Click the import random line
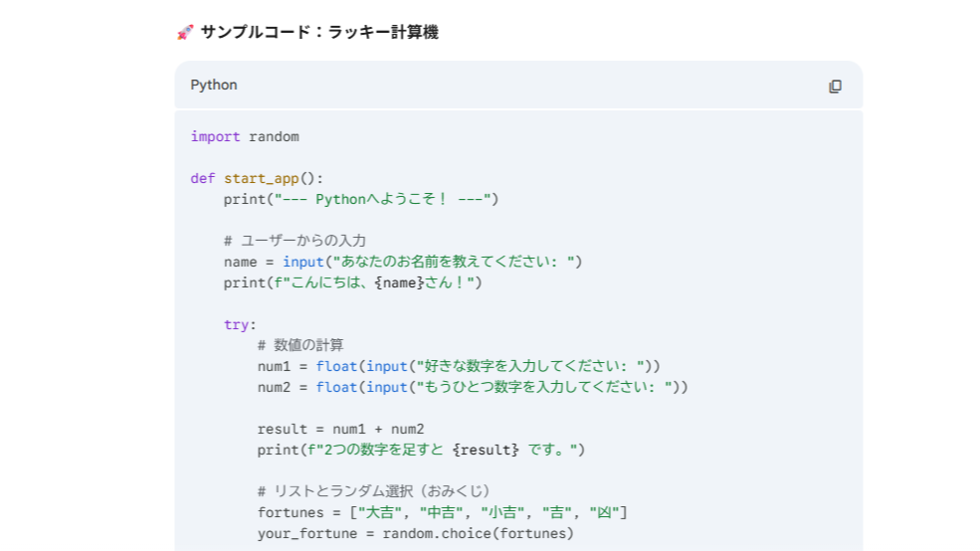Image resolution: width=980 pixels, height=551 pixels. tap(245, 137)
